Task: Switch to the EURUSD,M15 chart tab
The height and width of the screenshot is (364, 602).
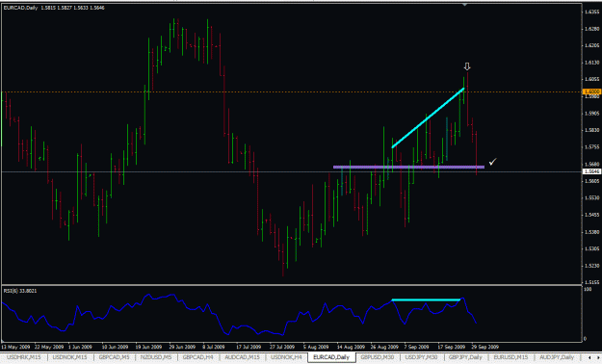Action: pos(510,357)
